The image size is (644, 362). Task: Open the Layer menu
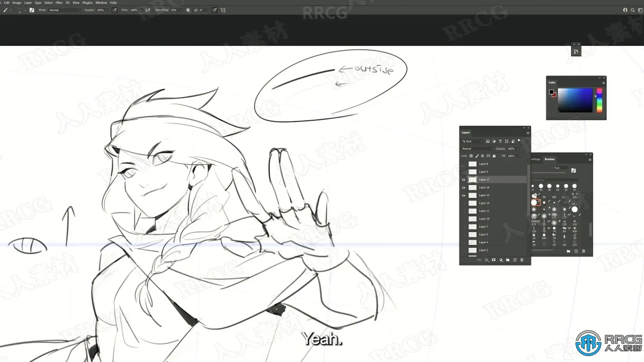[x=28, y=3]
